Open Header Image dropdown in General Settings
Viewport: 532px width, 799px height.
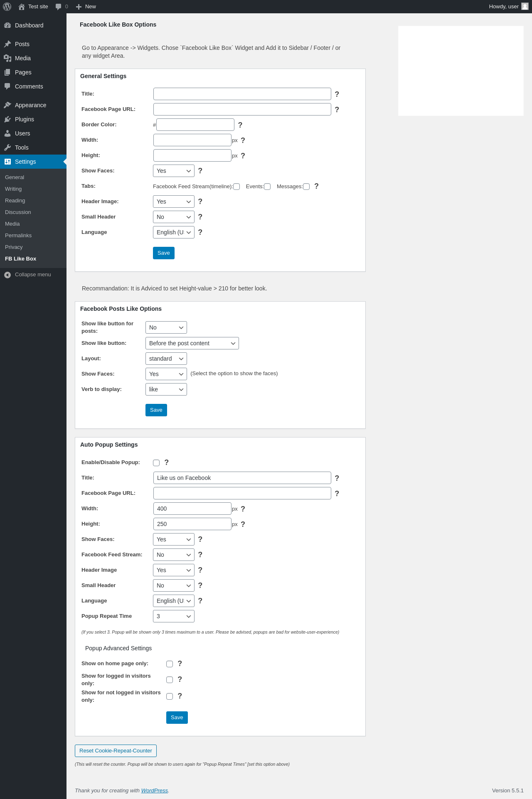pyautogui.click(x=174, y=202)
